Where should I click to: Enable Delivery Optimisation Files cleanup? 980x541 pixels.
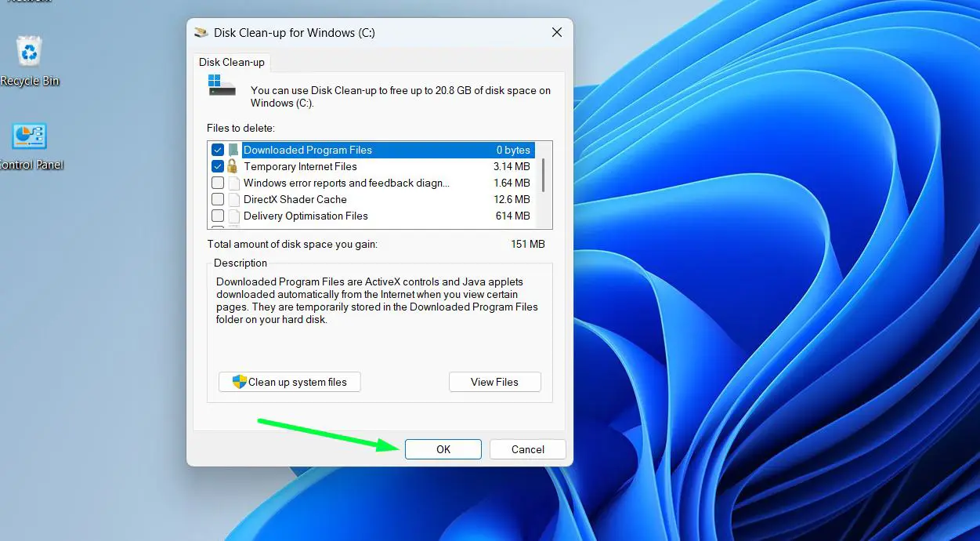point(217,216)
